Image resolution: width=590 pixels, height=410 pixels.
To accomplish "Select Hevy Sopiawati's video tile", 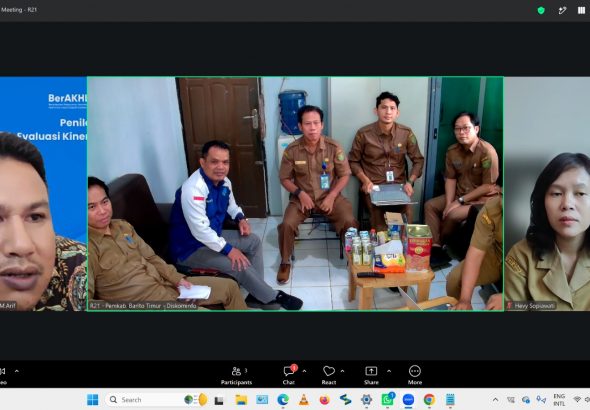I will (x=547, y=194).
